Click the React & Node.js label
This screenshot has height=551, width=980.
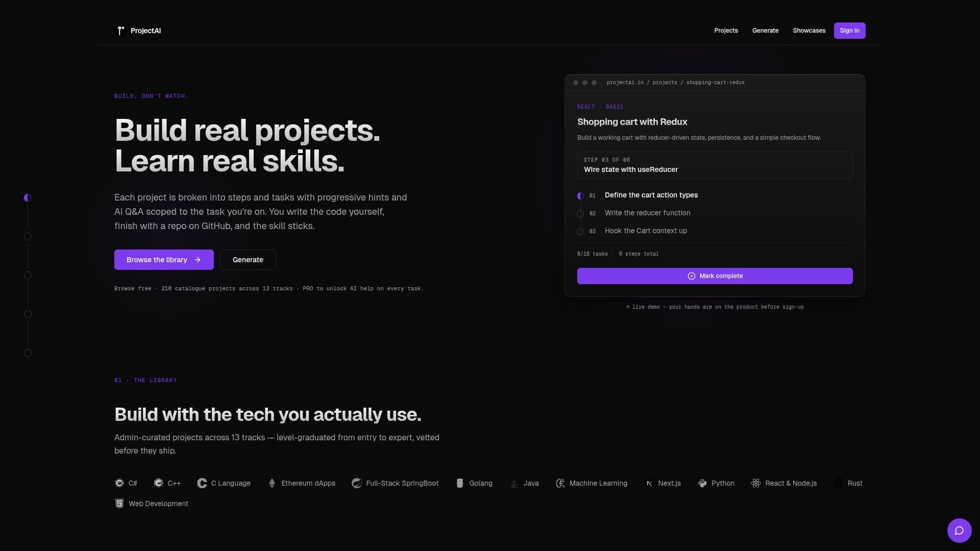pyautogui.click(x=791, y=483)
